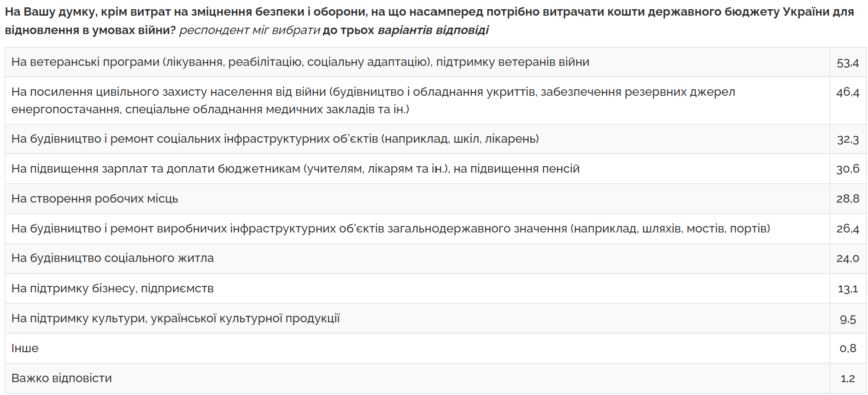Screen dimensions: 868x395
Task: Click the 28,8 value cell
Action: click(x=847, y=199)
